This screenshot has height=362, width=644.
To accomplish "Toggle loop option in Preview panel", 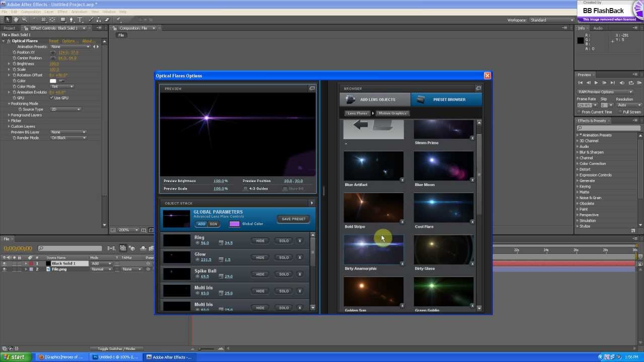I will 630,82.
